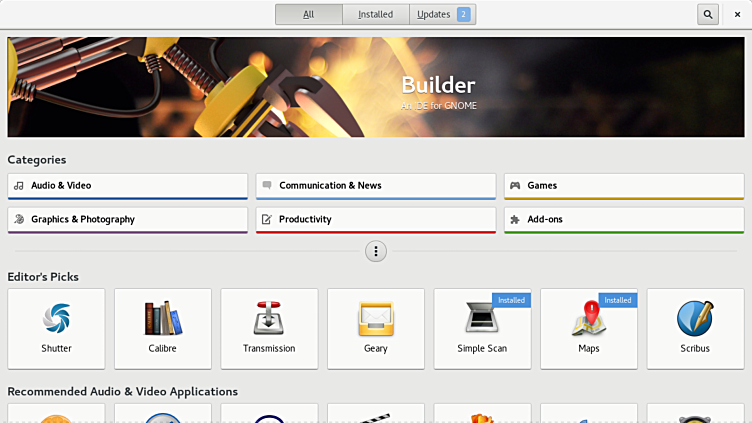
Task: Browse the Productivity category
Action: coord(375,220)
